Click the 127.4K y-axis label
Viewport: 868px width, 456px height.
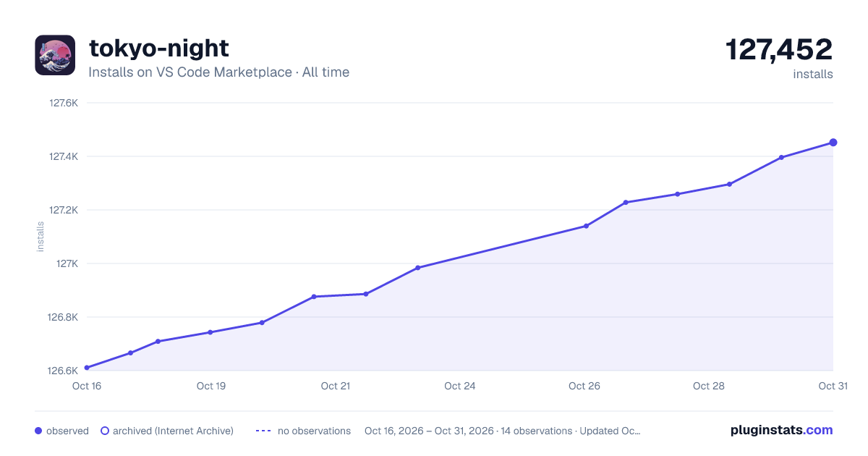coord(64,156)
